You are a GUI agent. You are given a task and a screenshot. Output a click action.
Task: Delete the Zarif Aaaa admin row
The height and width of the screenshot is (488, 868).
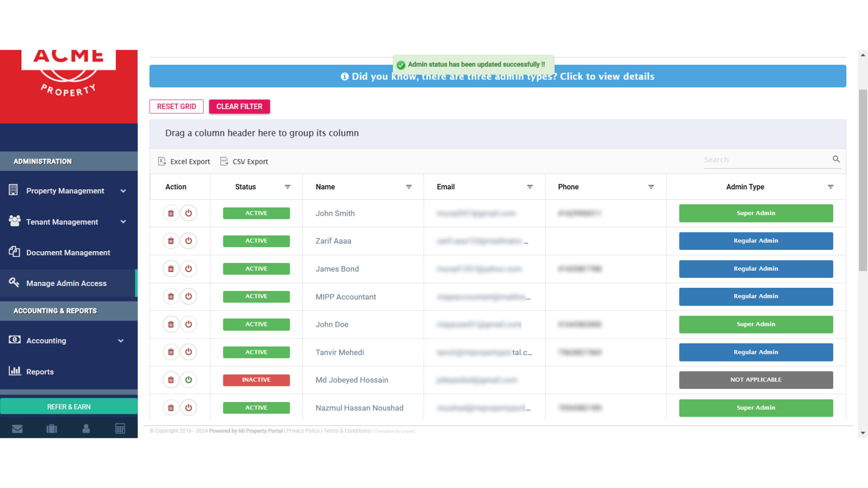(x=171, y=241)
